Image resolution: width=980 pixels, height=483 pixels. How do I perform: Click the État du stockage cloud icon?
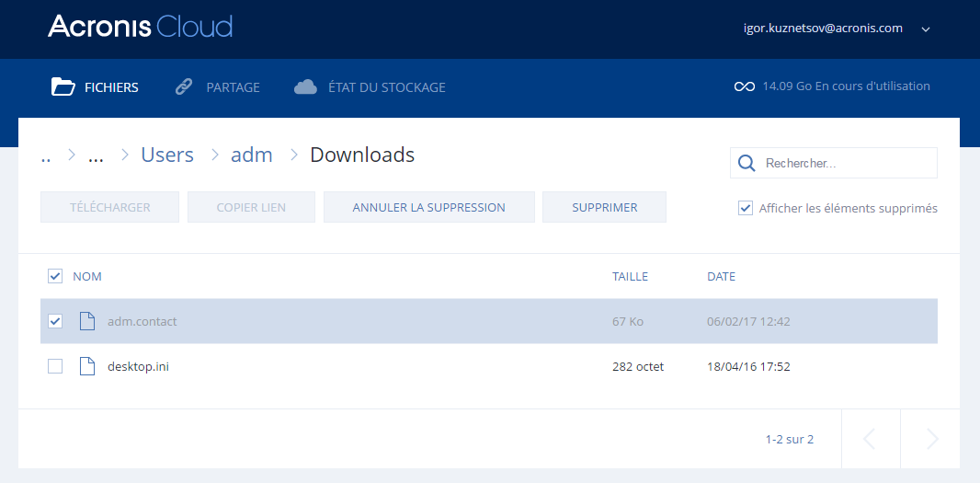point(305,87)
